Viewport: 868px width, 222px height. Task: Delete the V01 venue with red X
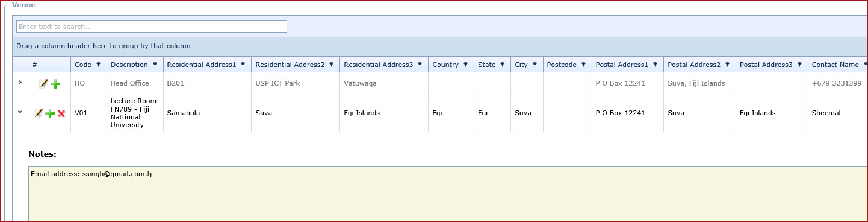[x=61, y=113]
